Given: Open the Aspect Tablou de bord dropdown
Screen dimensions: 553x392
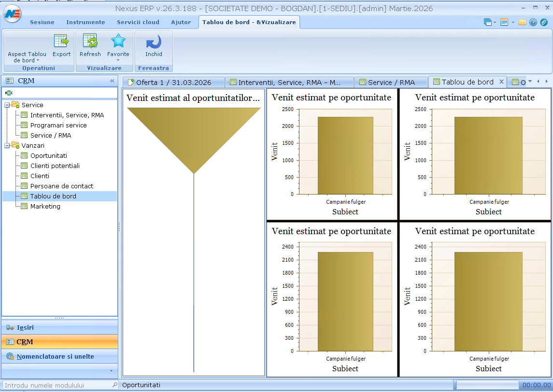Looking at the screenshot, I should [x=27, y=57].
